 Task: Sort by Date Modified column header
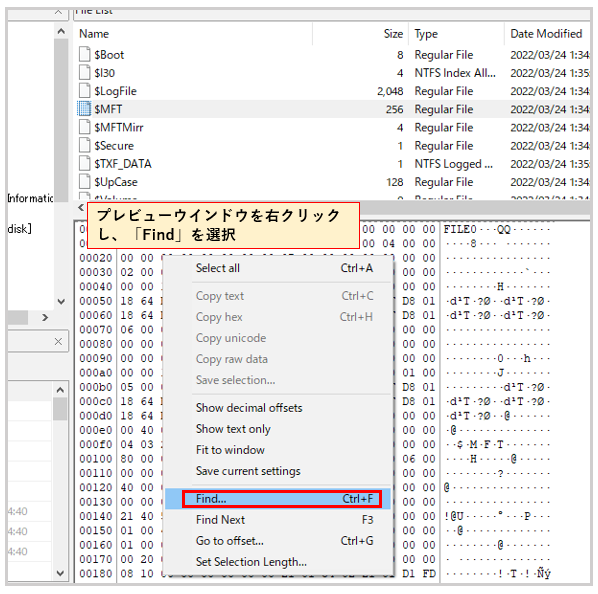(547, 34)
